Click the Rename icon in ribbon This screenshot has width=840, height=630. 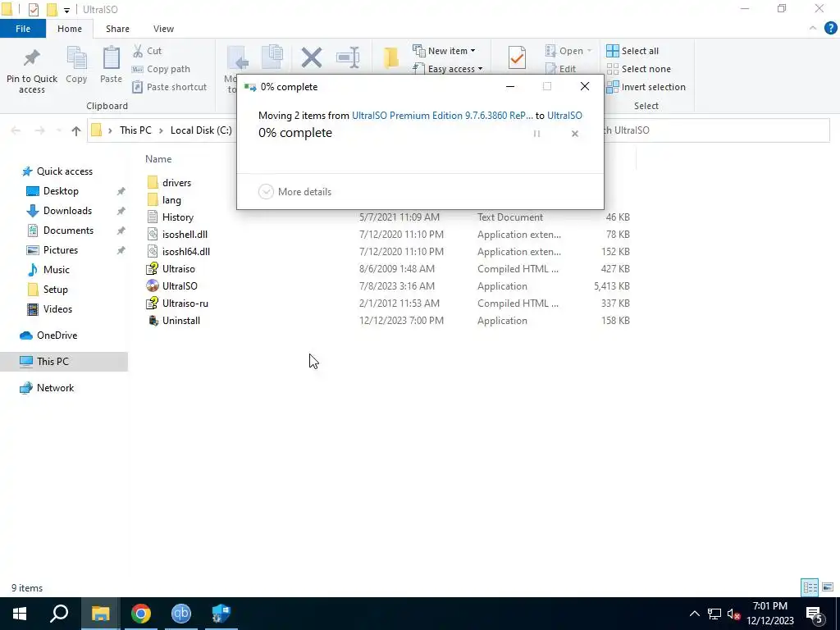(348, 57)
